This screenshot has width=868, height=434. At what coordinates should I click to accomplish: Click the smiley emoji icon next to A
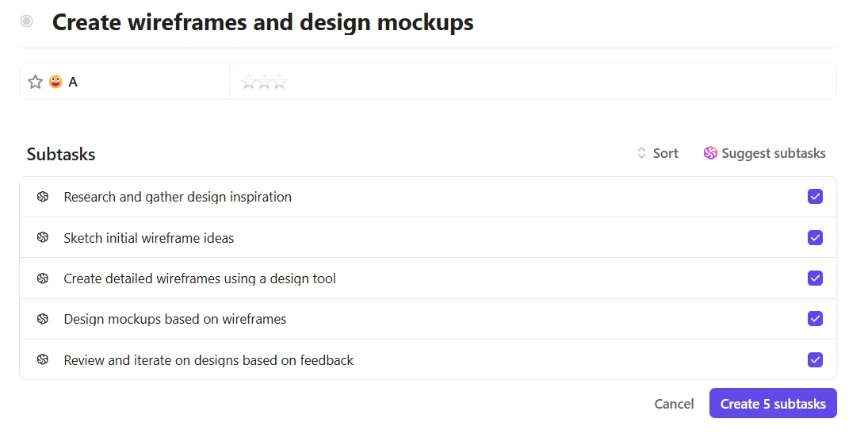click(55, 82)
